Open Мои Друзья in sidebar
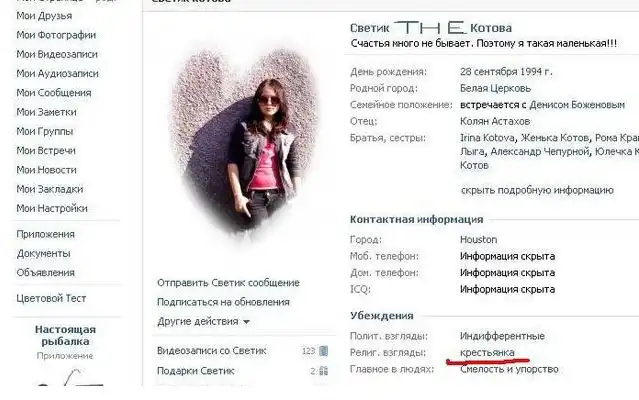The width and height of the screenshot is (639, 400). [44, 16]
